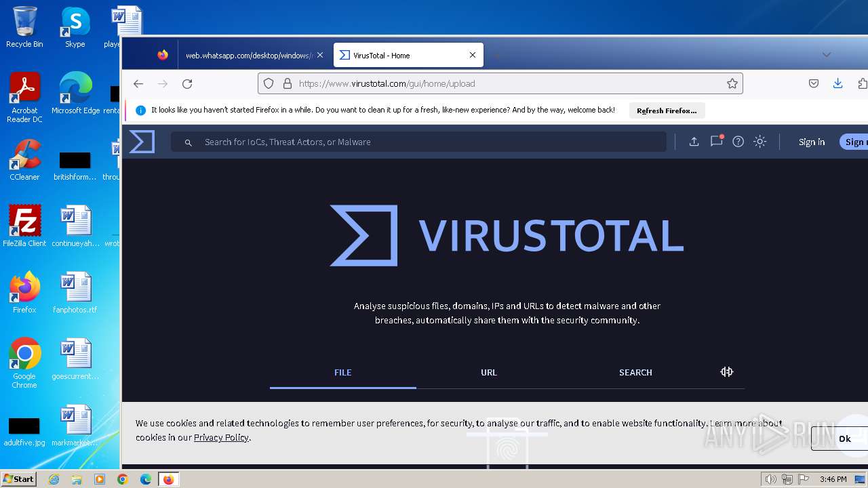
Task: Click the tracking protection shield icon
Action: [x=269, y=83]
